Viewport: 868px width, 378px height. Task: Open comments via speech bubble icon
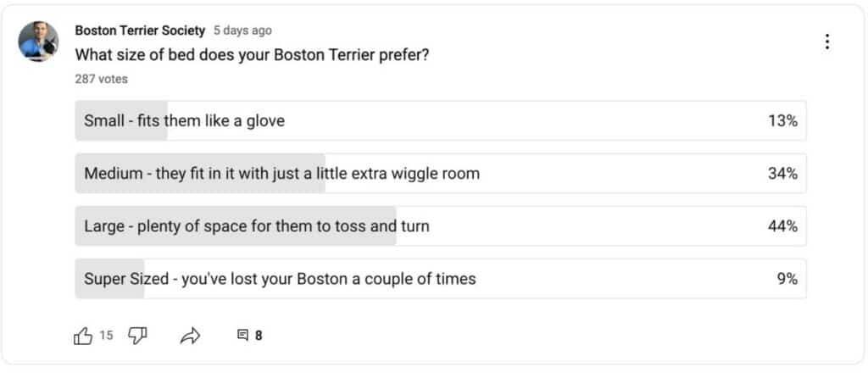[x=242, y=336]
